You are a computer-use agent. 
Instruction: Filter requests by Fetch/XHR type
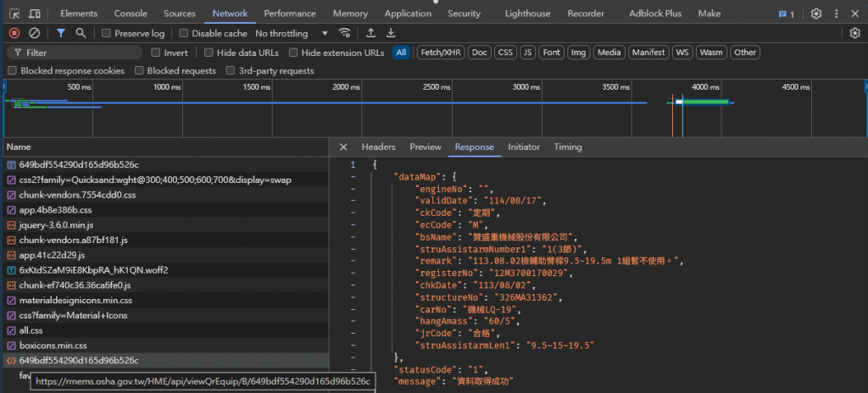(x=440, y=53)
